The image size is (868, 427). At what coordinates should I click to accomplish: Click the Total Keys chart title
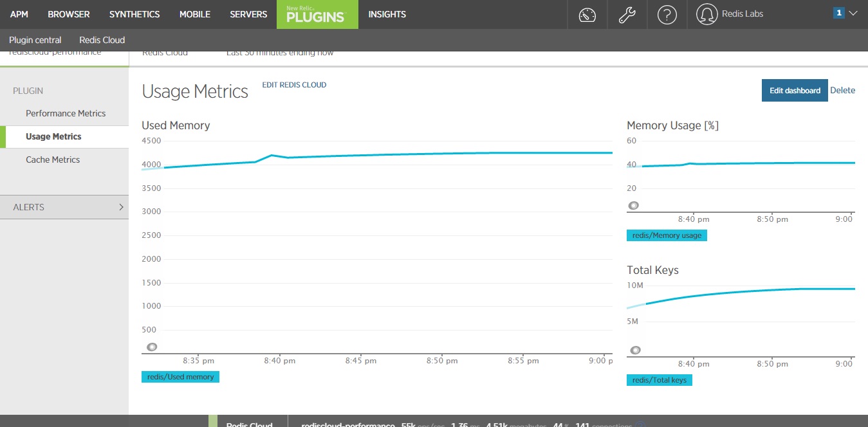(x=652, y=270)
